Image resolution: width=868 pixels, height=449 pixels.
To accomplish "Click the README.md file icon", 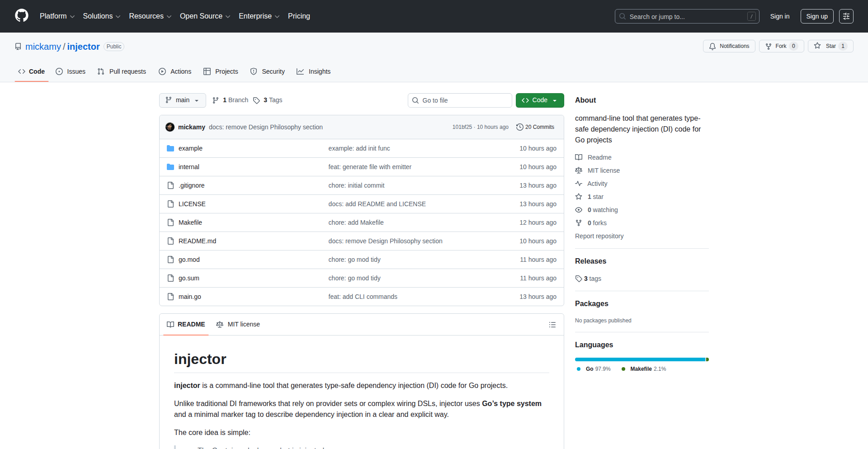I will [x=170, y=241].
